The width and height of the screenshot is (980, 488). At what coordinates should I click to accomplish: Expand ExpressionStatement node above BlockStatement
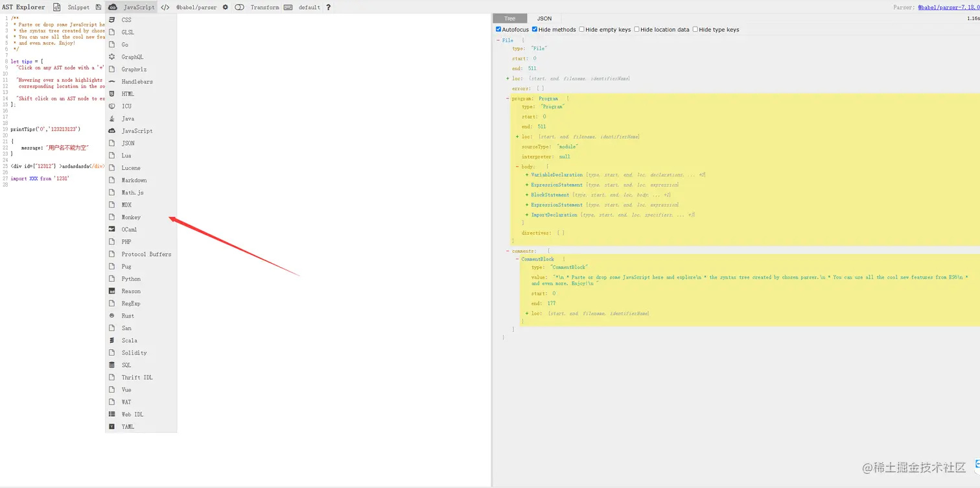[x=527, y=185]
